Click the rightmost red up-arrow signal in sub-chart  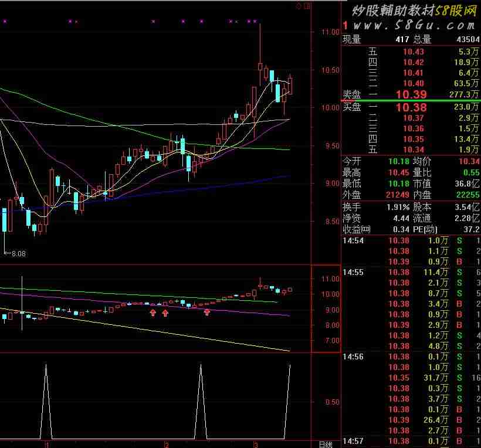pos(207,313)
